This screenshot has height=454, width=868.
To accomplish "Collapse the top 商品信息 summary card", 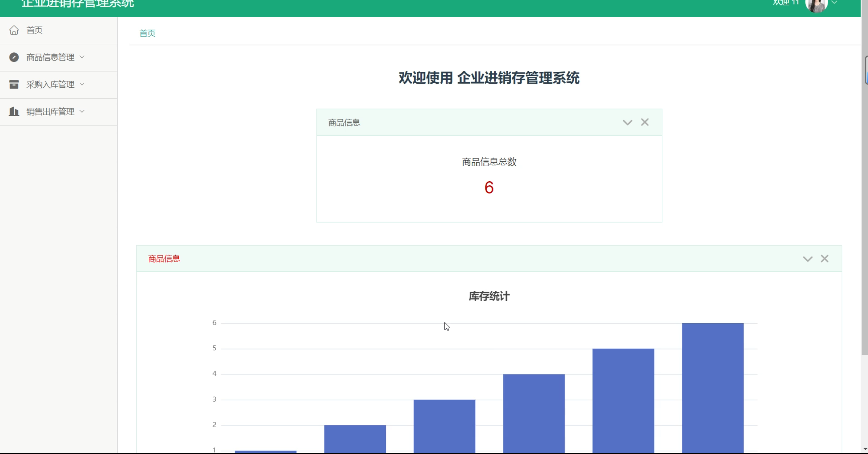I will pyautogui.click(x=627, y=123).
